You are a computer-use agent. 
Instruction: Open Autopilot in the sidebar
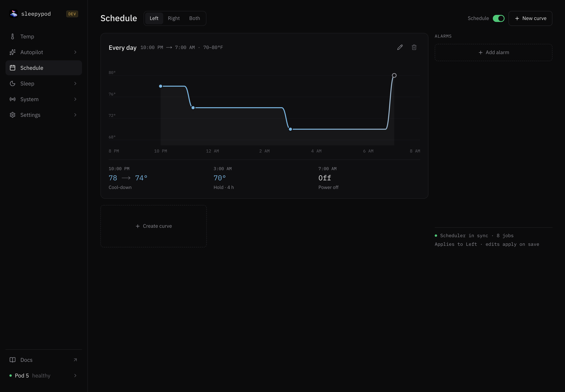(44, 52)
